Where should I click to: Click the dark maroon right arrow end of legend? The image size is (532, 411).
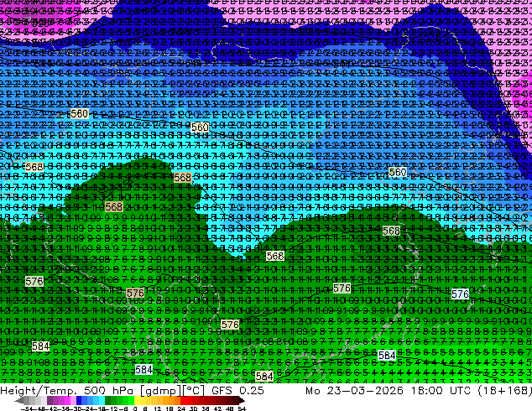point(242,400)
